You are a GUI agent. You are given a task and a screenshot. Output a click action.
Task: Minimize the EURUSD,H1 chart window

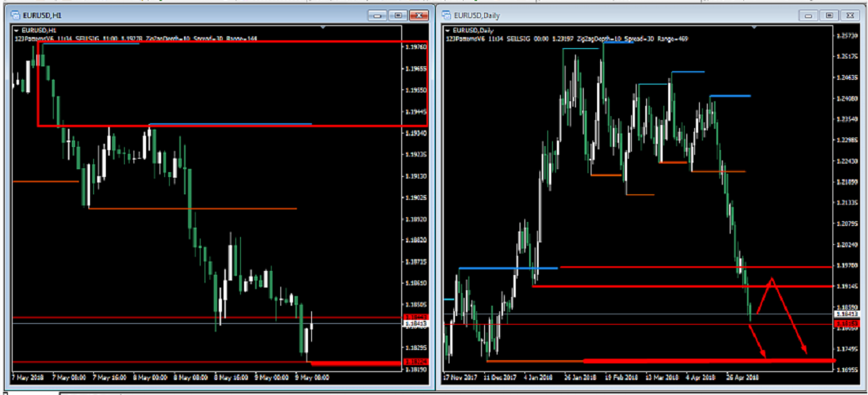pyautogui.click(x=378, y=15)
